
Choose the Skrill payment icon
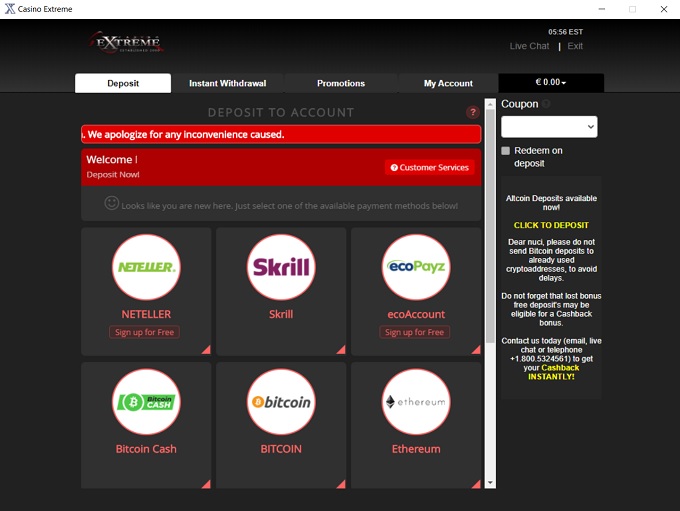281,267
